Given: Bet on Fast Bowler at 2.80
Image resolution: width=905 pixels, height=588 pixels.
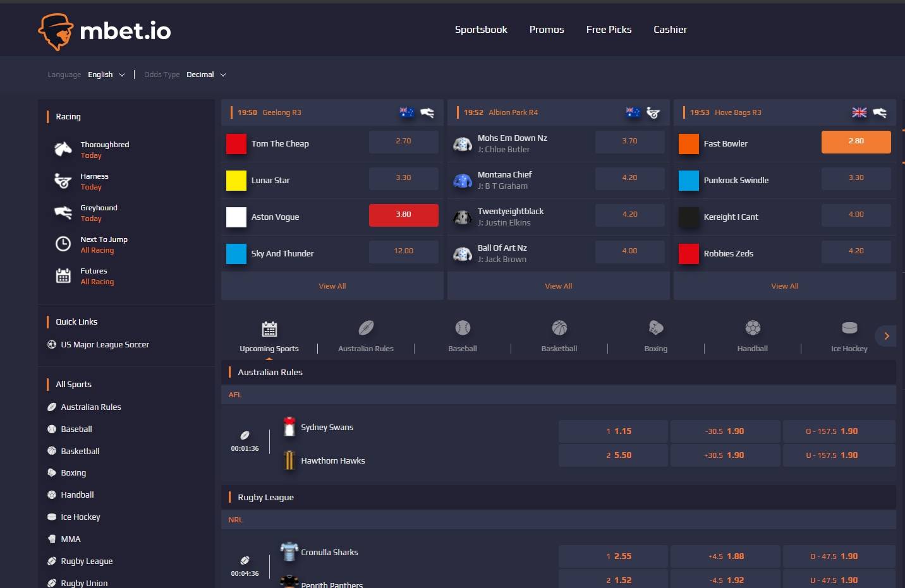Looking at the screenshot, I should pyautogui.click(x=856, y=141).
